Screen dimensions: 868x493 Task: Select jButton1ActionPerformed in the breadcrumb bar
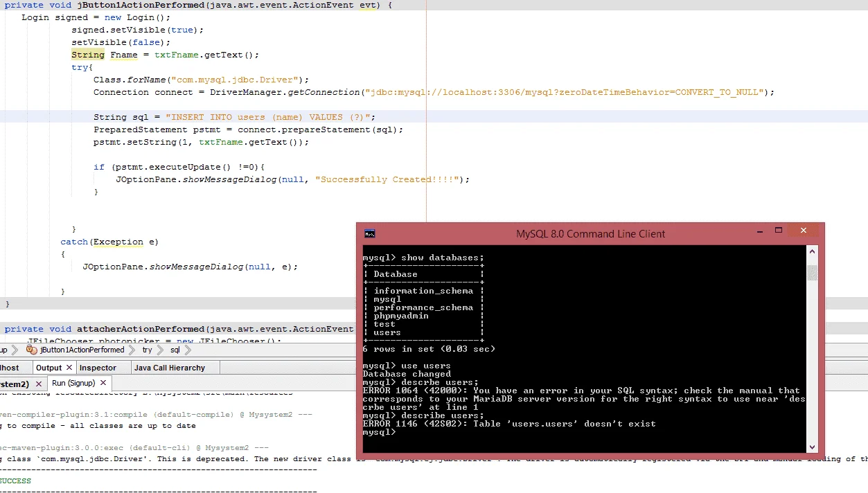pos(82,350)
